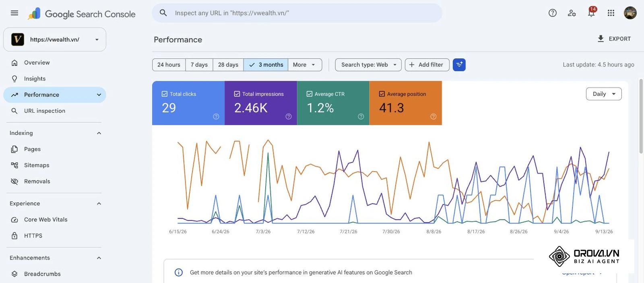Click the help icon on Total clicks card
Image resolution: width=644 pixels, height=283 pixels.
[x=216, y=116]
